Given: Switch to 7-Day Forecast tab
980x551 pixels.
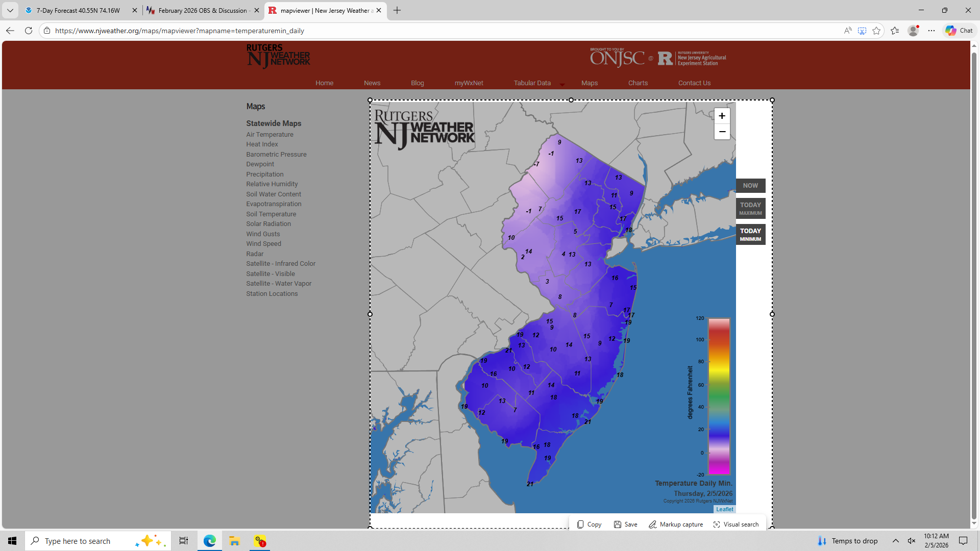Looking at the screenshot, I should coord(78,10).
